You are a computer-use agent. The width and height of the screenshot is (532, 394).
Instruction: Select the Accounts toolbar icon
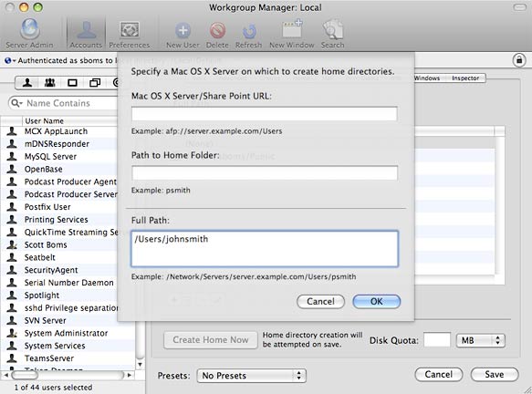pyautogui.click(x=86, y=33)
